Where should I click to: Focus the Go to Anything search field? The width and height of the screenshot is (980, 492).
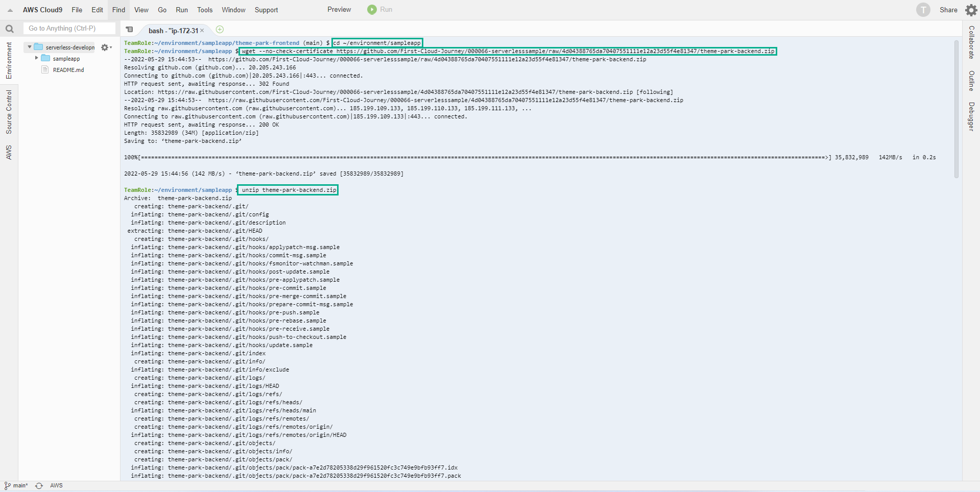(69, 29)
